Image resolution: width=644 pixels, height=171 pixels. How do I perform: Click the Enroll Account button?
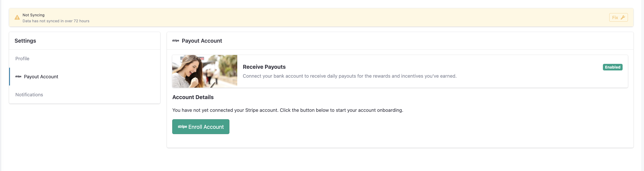click(x=201, y=127)
